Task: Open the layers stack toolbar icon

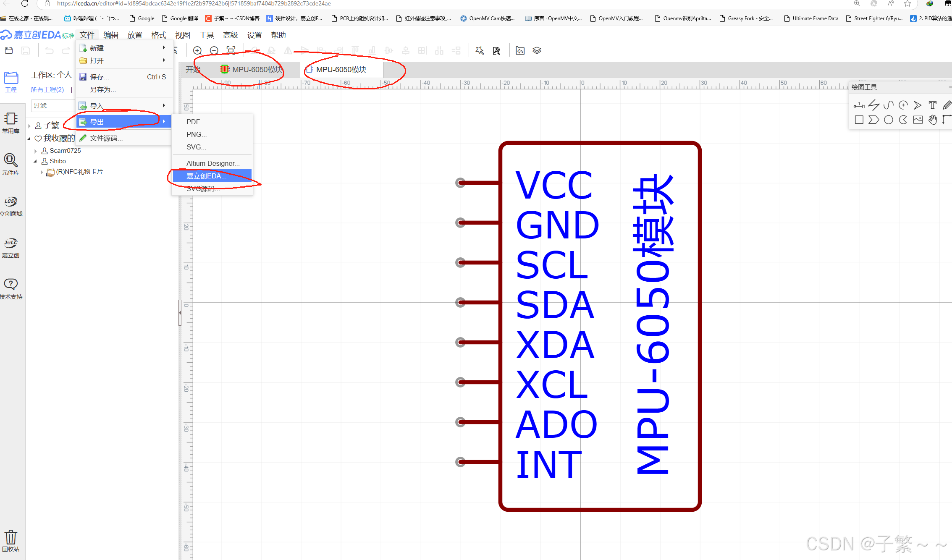Action: pyautogui.click(x=537, y=51)
